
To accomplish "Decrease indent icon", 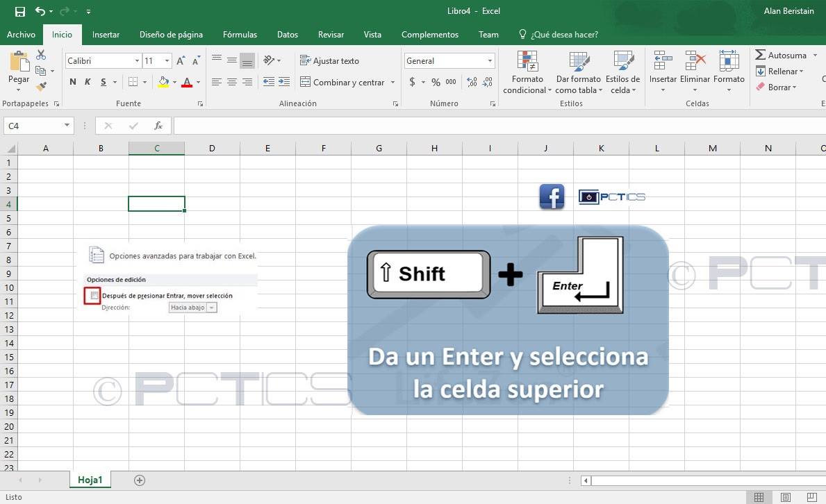I will coord(269,82).
